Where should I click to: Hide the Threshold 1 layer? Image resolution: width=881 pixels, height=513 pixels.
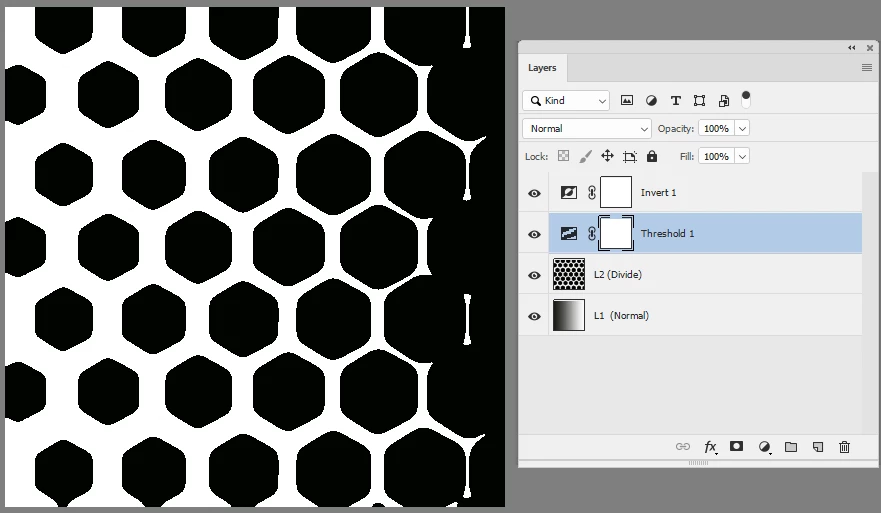[534, 234]
